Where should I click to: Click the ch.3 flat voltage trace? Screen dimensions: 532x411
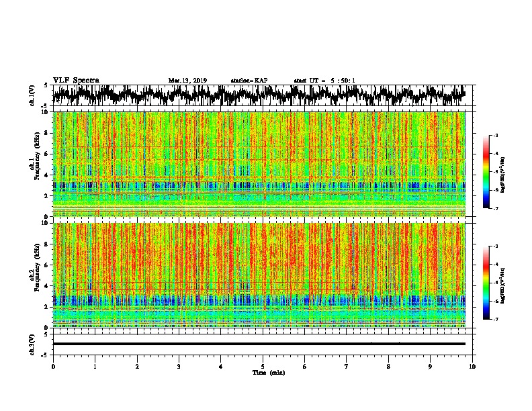[259, 344]
